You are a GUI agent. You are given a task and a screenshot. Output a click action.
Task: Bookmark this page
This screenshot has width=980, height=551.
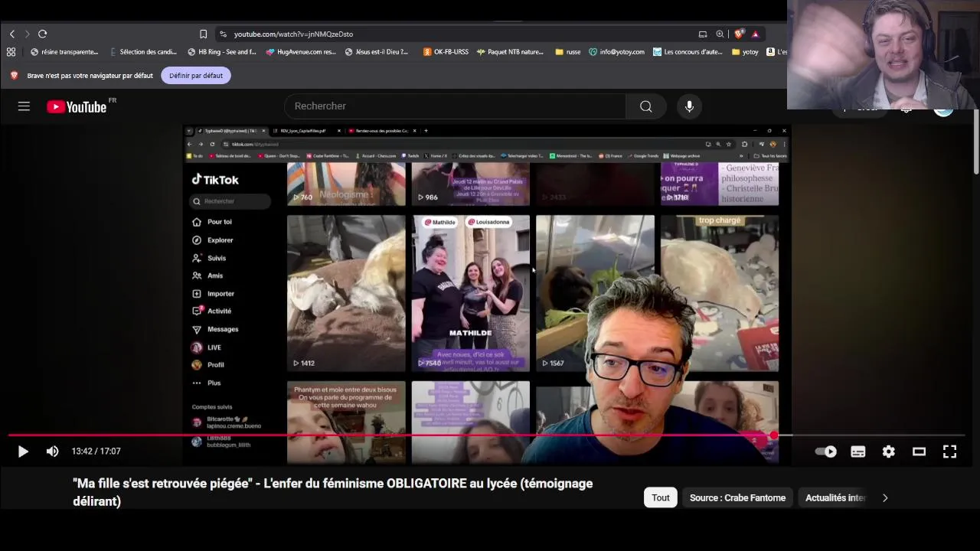point(203,34)
